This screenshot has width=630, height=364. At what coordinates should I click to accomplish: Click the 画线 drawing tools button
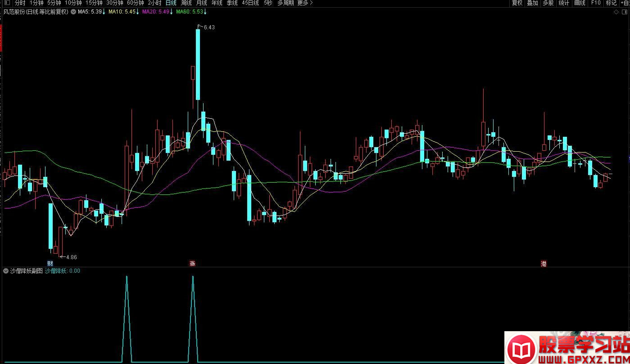pos(580,3)
